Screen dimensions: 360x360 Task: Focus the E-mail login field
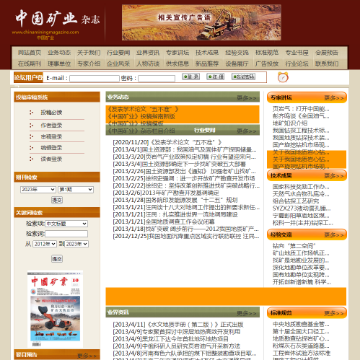pyautogui.click(x=94, y=79)
